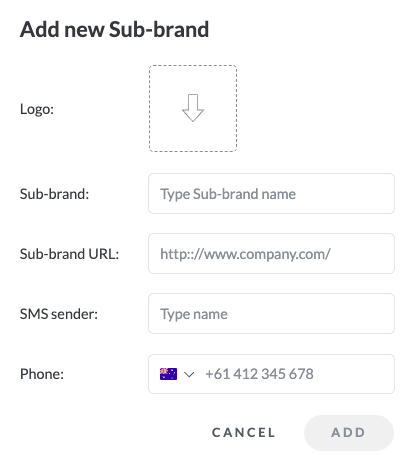Click the +61 412 345 678 placeholder
Image resolution: width=415 pixels, height=458 pixels.
[x=259, y=374]
